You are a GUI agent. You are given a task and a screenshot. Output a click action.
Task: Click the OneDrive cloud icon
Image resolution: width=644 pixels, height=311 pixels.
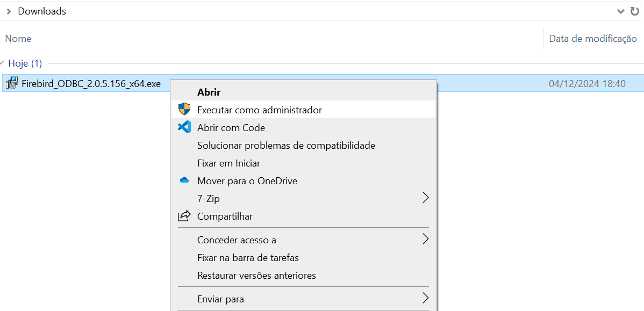pyautogui.click(x=184, y=180)
